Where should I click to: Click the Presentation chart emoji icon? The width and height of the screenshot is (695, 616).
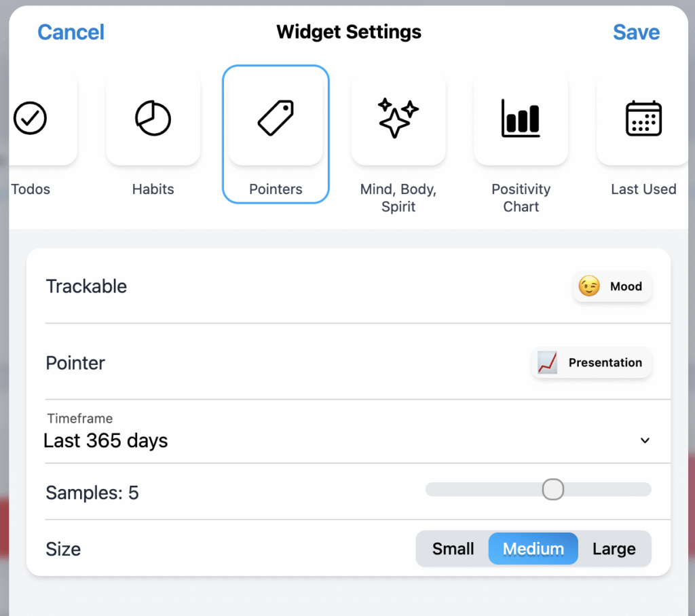[548, 362]
